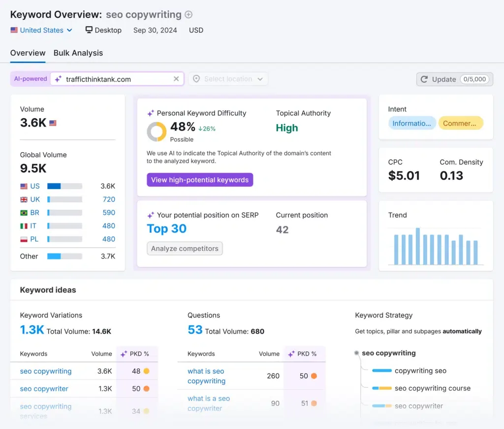Click the AI sparkle icon beside Personal Keyword Difficulty
Screen dimensions: 504x429
(151, 113)
